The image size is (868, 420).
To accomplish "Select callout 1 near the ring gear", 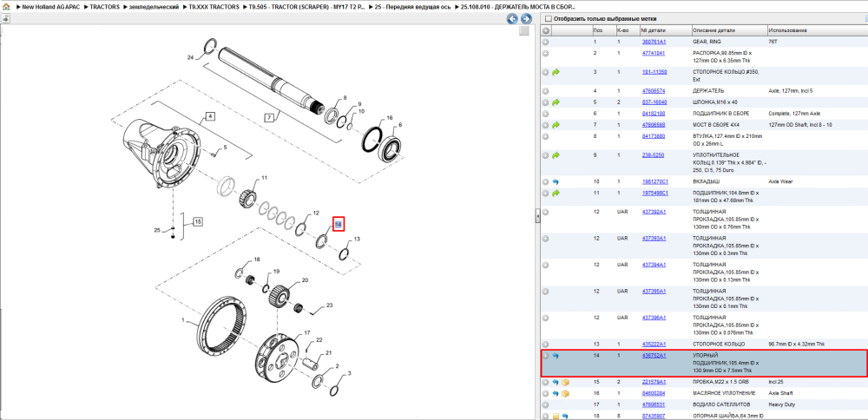I will tap(182, 320).
